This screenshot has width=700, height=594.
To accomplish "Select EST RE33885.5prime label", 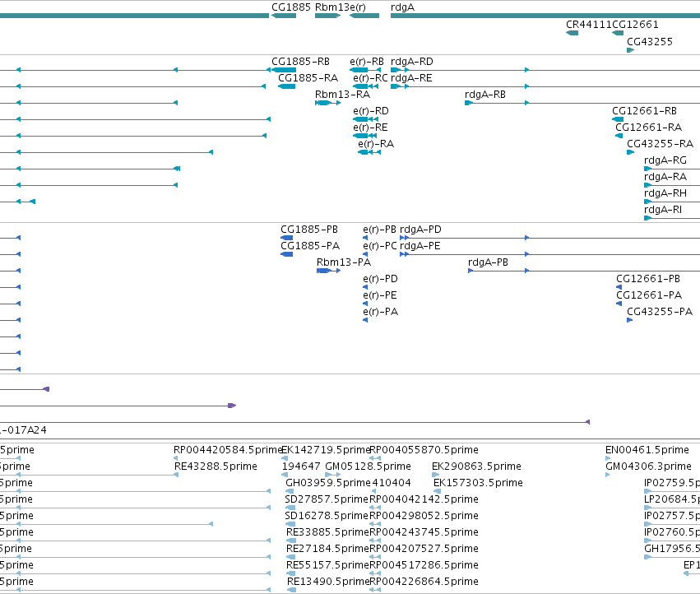I will [327, 532].
